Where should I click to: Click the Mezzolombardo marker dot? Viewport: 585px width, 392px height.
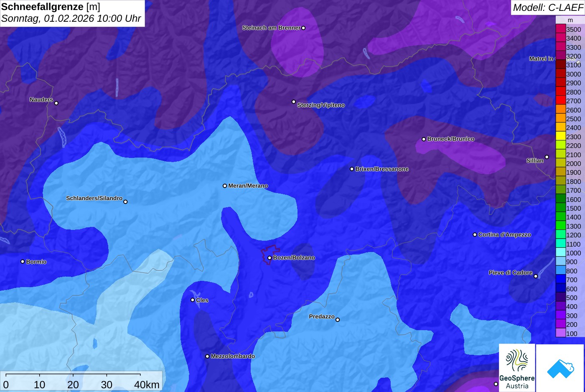207,356
